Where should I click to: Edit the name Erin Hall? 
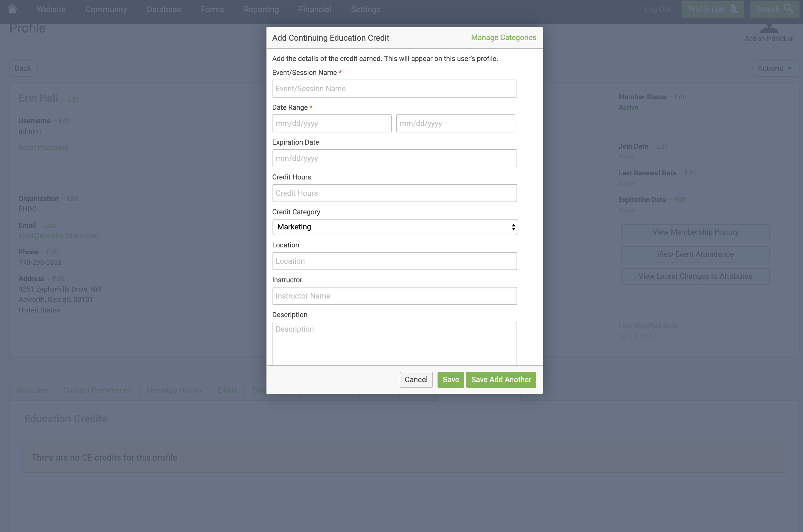click(73, 99)
